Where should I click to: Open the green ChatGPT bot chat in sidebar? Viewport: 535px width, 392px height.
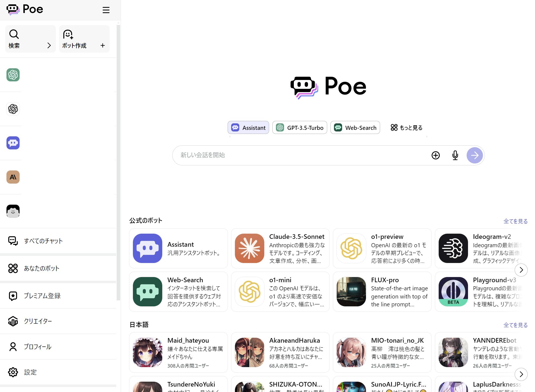tap(13, 75)
